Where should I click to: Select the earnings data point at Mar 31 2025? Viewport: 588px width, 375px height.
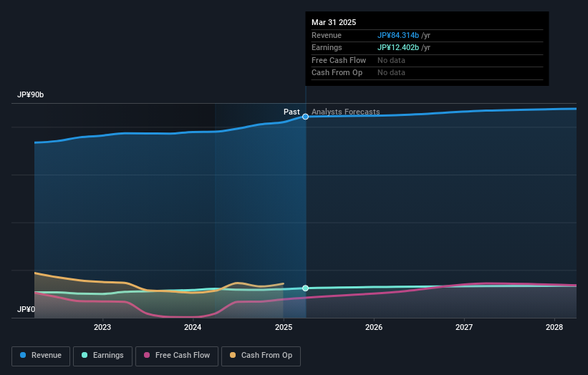pos(305,288)
